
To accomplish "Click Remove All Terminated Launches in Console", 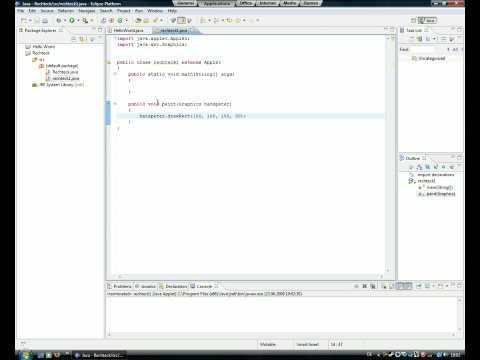I will pos(373,286).
